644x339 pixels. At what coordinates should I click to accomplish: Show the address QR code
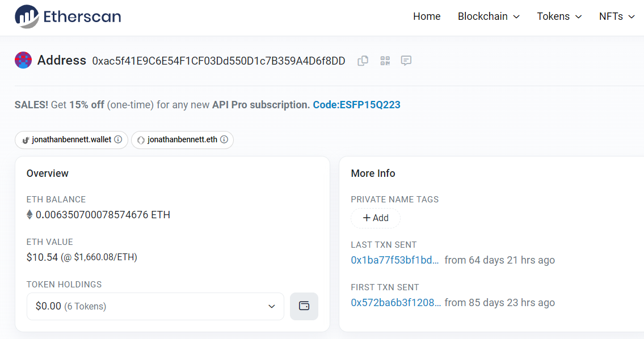pyautogui.click(x=385, y=61)
